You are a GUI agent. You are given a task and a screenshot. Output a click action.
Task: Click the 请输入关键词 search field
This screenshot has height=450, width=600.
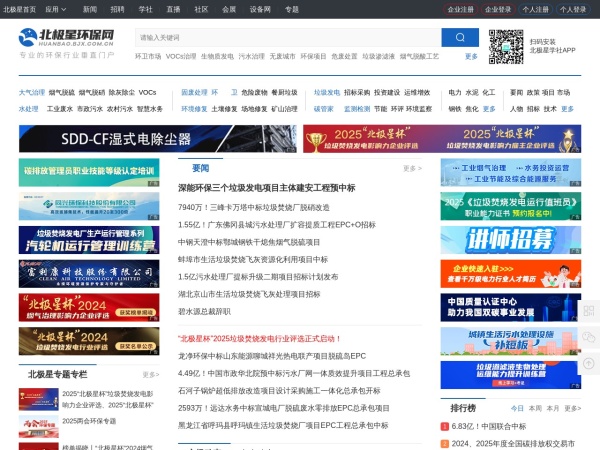point(288,38)
